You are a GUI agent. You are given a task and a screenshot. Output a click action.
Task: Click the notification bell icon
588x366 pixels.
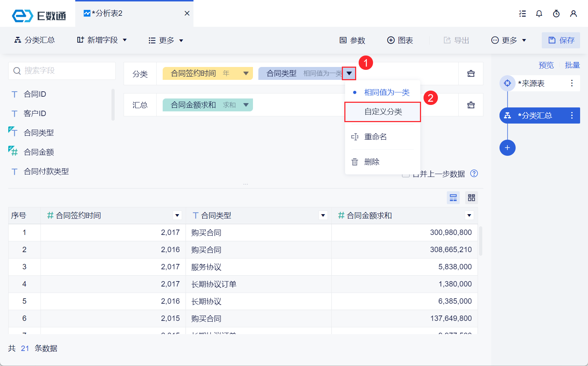click(539, 14)
